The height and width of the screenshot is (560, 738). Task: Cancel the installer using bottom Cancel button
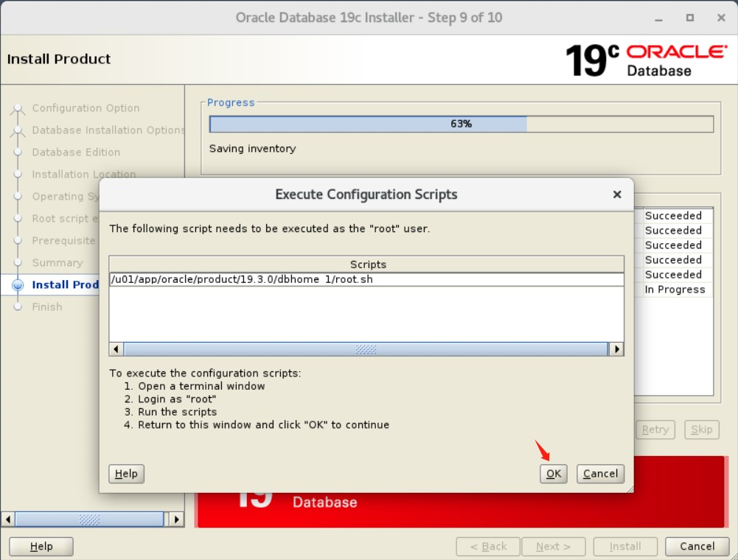(x=697, y=546)
